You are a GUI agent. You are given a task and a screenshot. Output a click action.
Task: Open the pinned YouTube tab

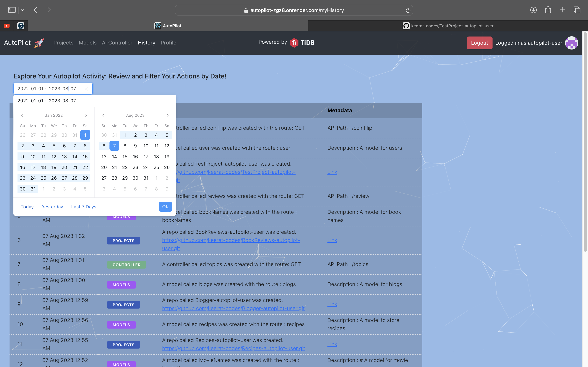click(x=7, y=26)
